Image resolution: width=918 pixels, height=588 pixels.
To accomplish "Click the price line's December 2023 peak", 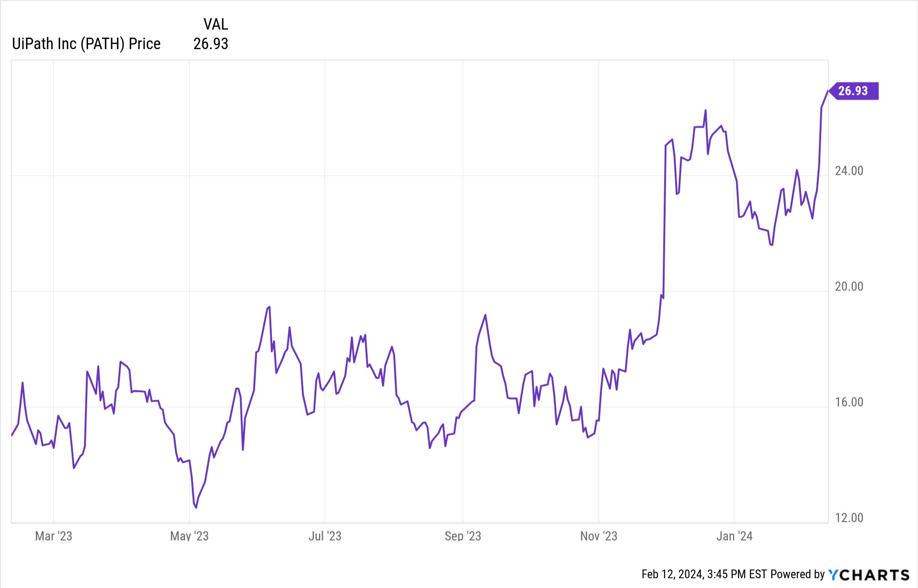I will pyautogui.click(x=705, y=110).
